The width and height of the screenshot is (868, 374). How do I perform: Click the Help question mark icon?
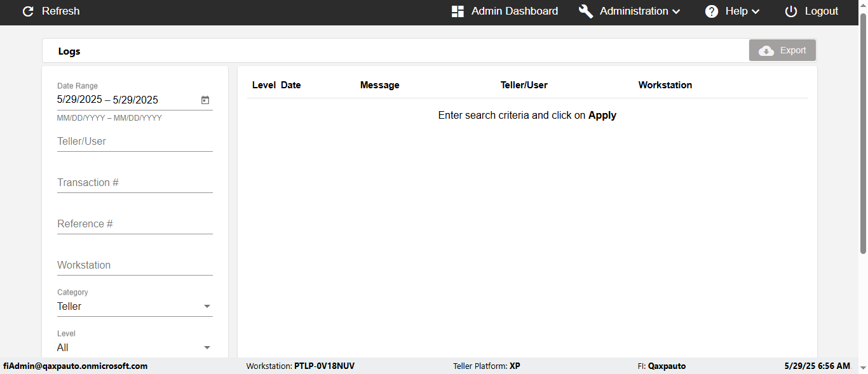(x=712, y=11)
